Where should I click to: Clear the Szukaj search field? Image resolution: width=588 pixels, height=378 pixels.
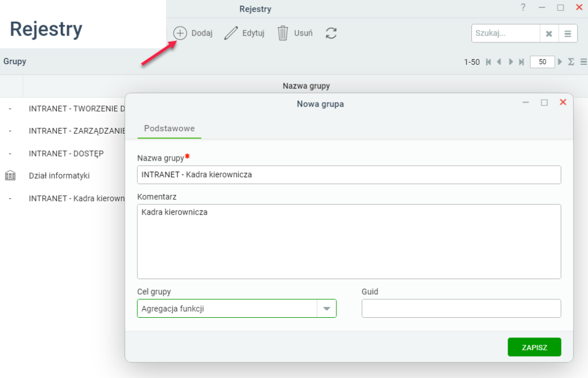tap(549, 34)
